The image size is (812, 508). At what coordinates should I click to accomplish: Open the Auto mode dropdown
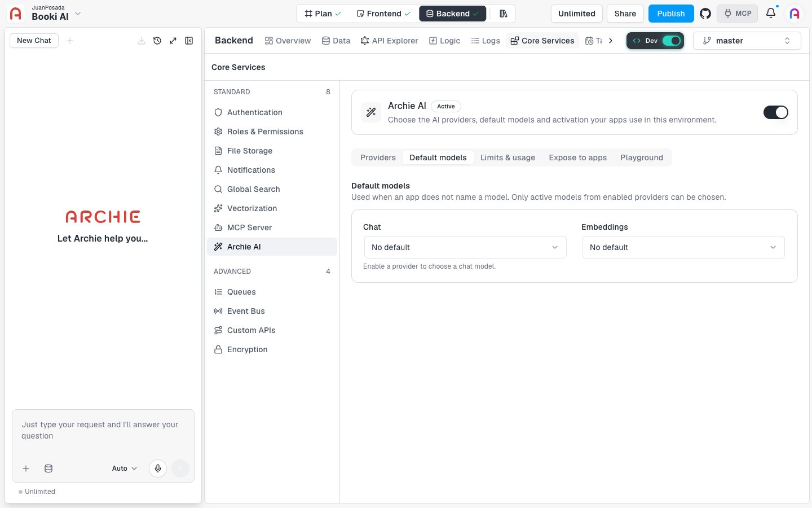125,468
